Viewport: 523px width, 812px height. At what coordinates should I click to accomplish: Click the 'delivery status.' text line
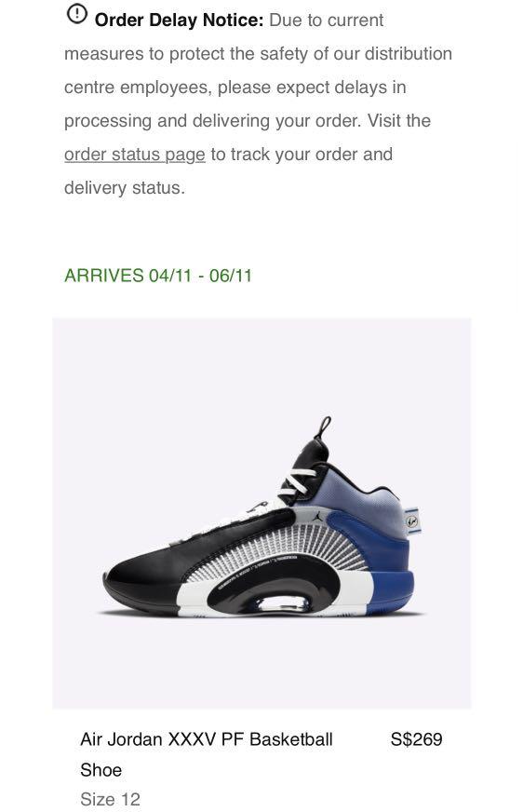[x=124, y=187]
